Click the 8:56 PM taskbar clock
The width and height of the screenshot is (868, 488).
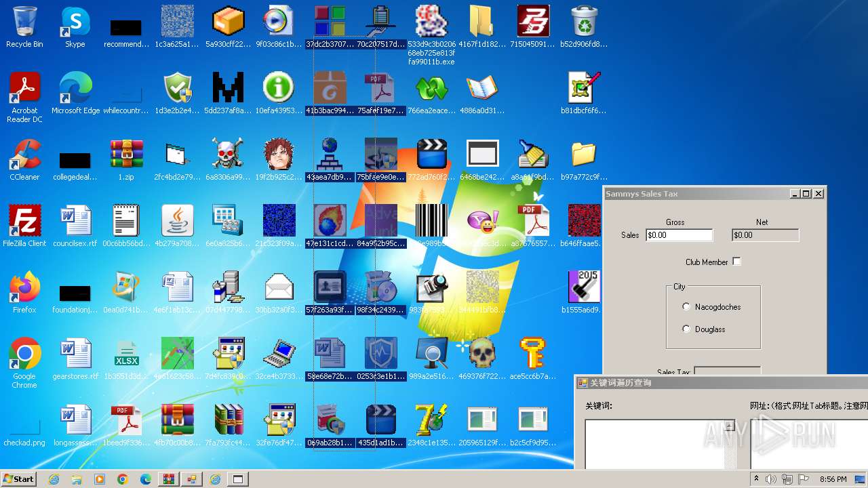point(833,479)
